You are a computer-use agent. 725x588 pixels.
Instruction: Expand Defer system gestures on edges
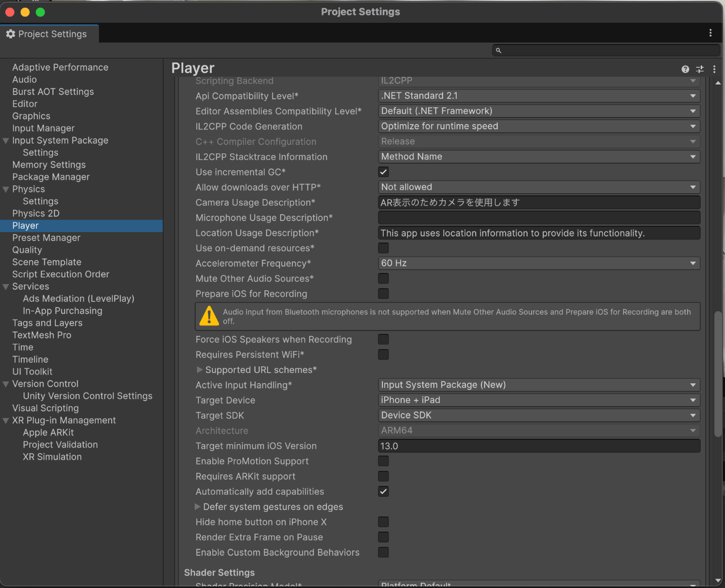[197, 507]
